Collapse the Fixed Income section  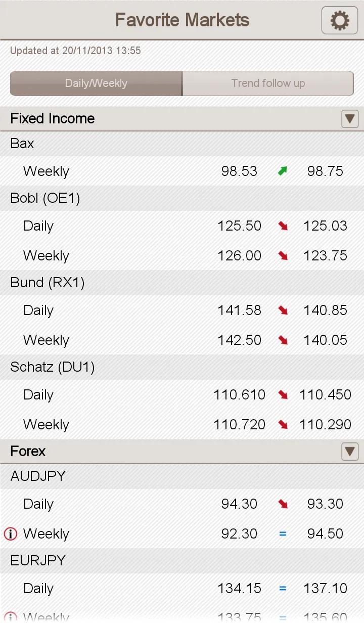350,119
